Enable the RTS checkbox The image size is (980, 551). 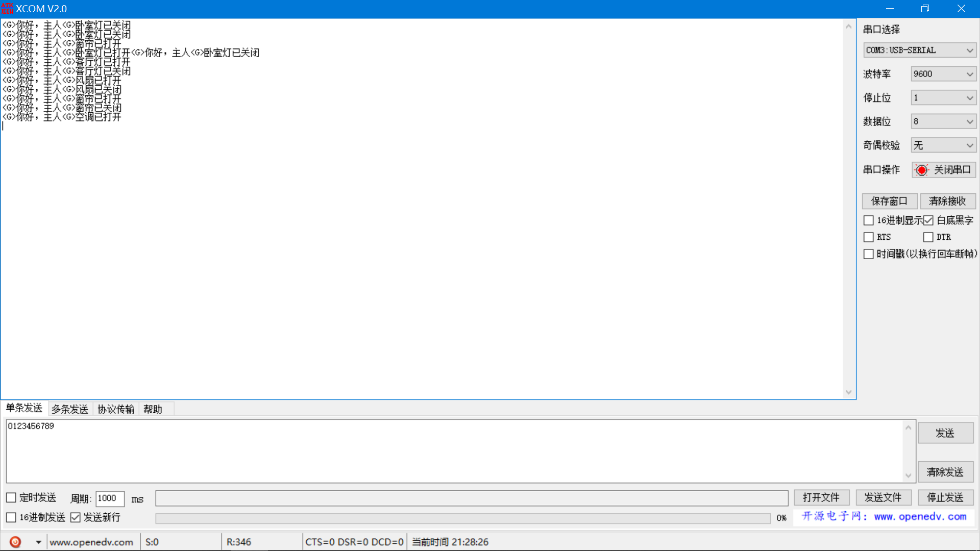point(868,237)
